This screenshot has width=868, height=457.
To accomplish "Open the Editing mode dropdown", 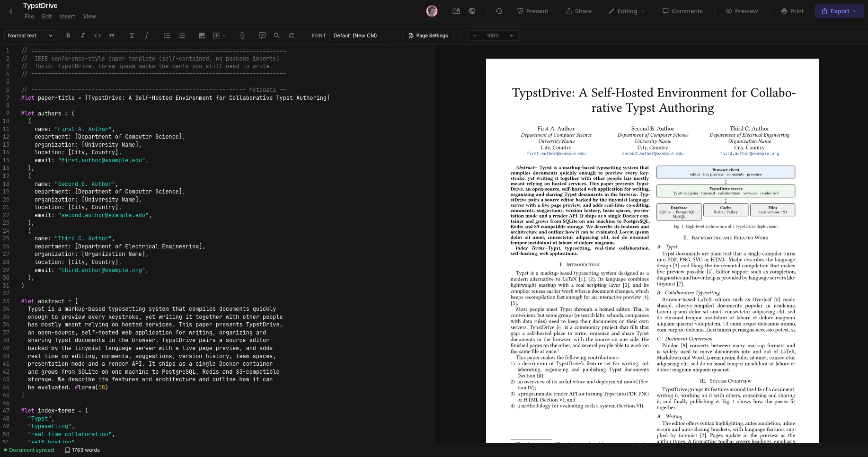I will [627, 11].
